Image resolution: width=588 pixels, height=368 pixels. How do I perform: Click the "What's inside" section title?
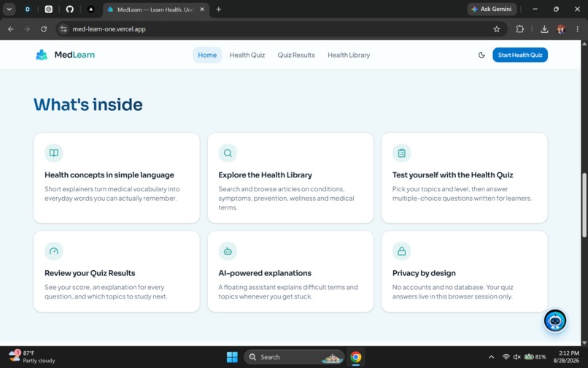tap(88, 104)
